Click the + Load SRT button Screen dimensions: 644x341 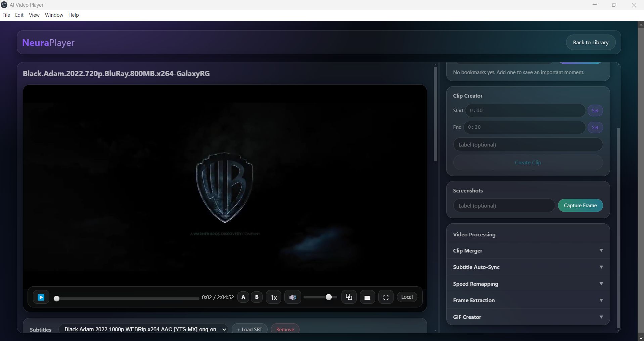(x=249, y=329)
